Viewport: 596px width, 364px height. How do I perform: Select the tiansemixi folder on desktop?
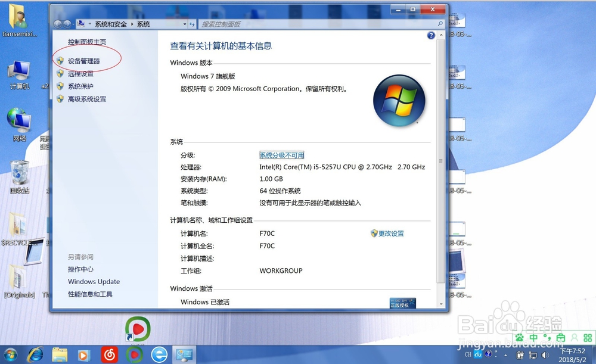tap(19, 21)
